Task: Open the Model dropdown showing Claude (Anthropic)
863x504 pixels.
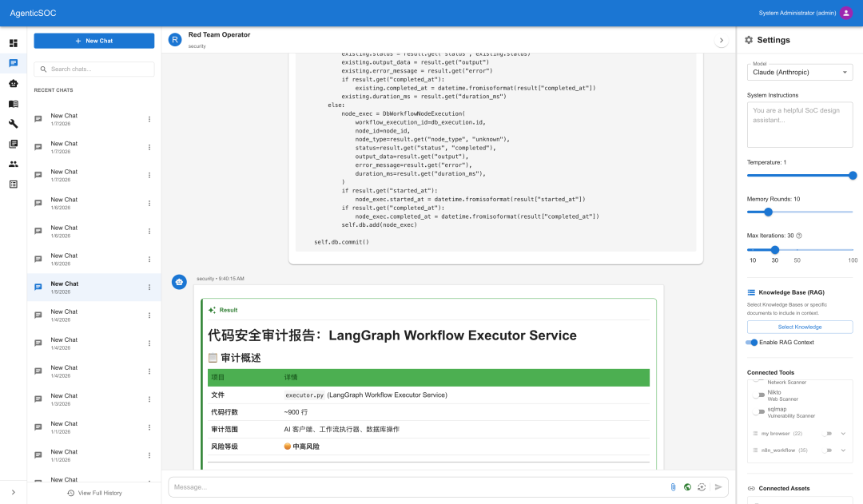Action: point(799,73)
